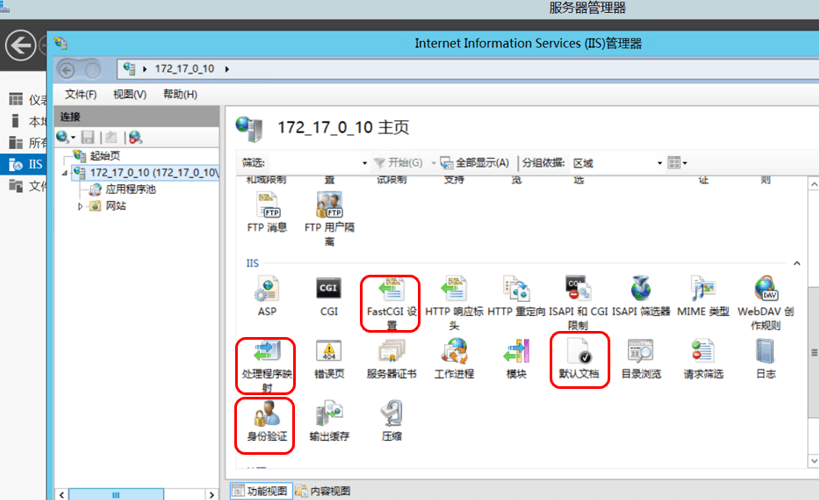819x500 pixels.
Task: Click Server Manager back arrow button
Action: [20, 45]
